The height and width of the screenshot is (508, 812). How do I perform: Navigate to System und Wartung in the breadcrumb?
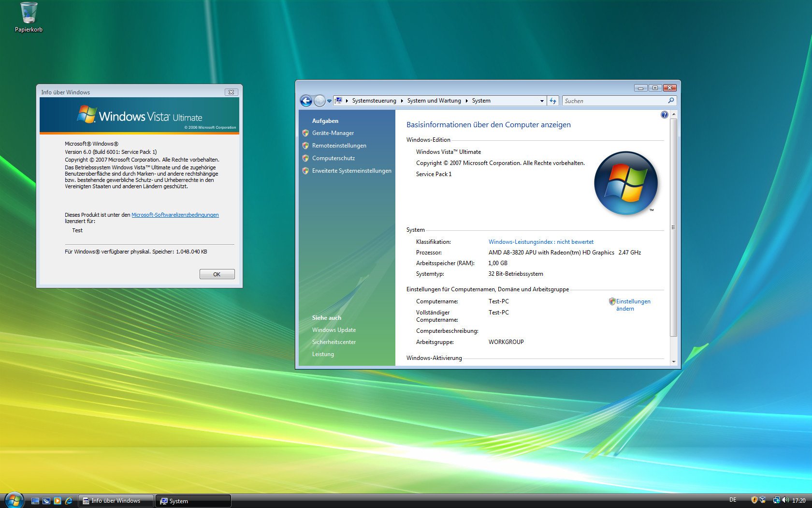click(x=434, y=101)
